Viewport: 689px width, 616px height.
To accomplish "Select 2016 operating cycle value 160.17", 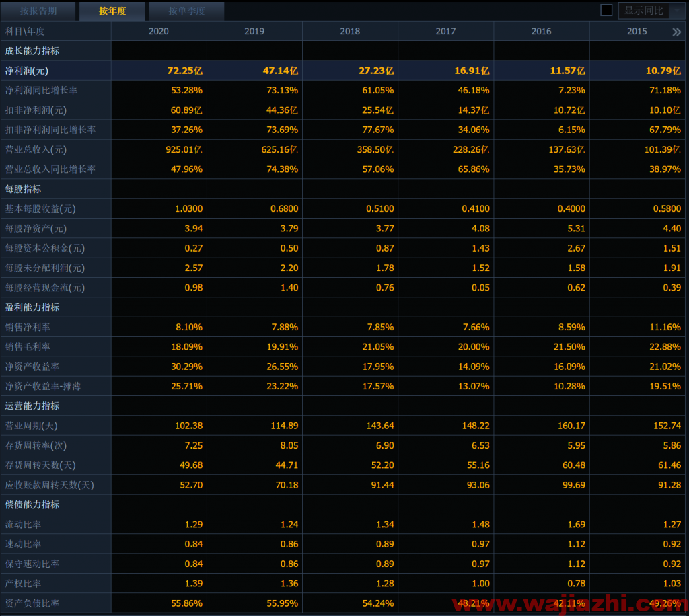I will click(572, 426).
